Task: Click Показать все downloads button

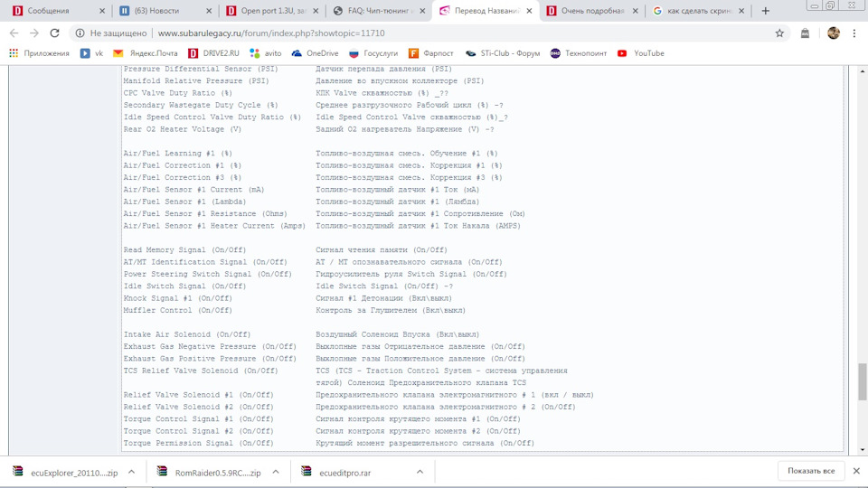Action: [811, 471]
